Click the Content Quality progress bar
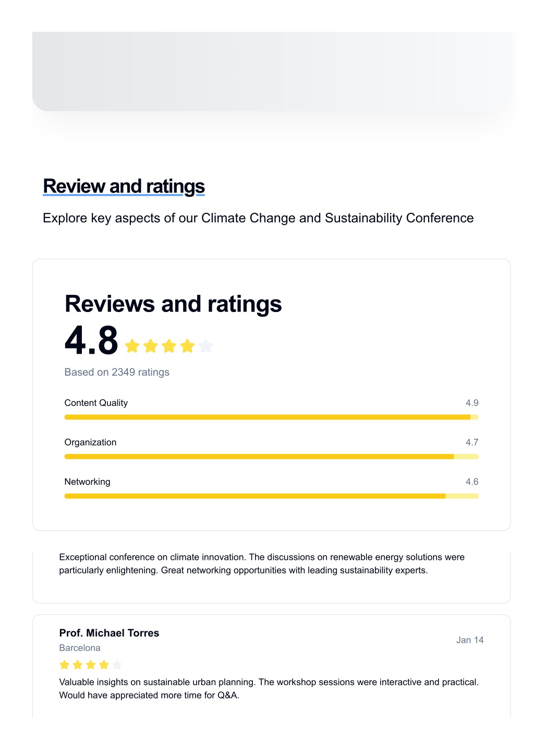This screenshot has width=534, height=756. (271, 417)
